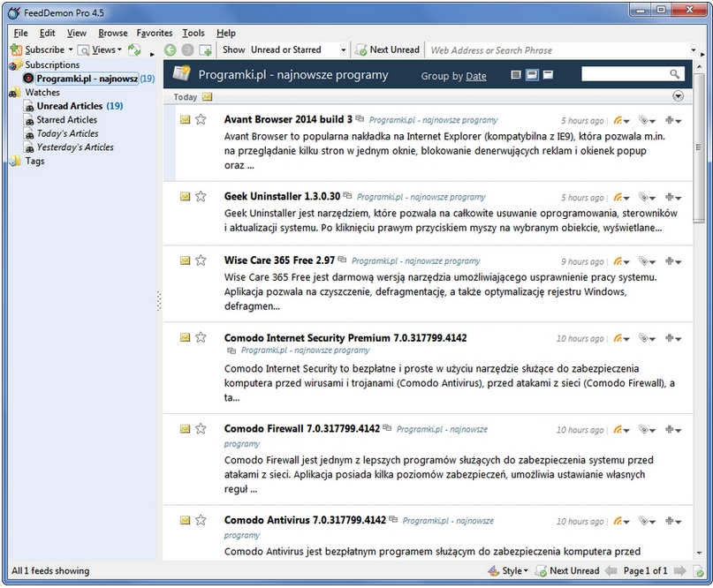This screenshot has height=588, width=713.
Task: Switch to full-article view layout icon
Action: 548,74
